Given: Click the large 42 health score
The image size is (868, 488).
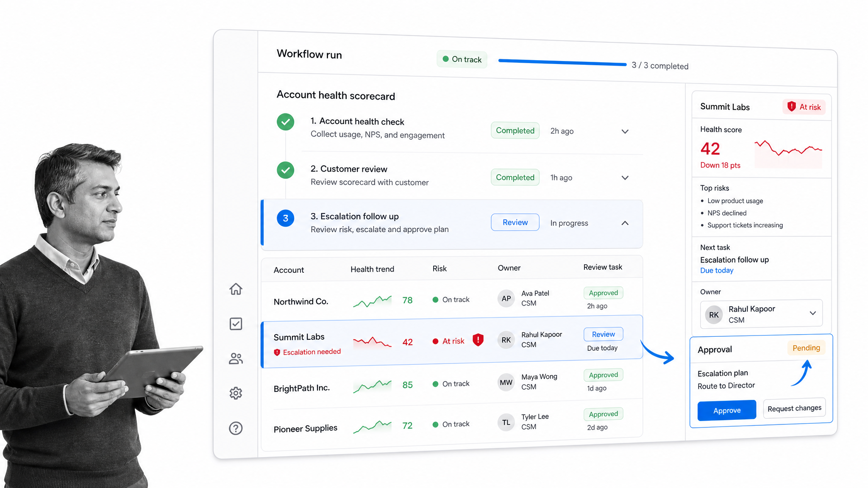Looking at the screenshot, I should 710,149.
